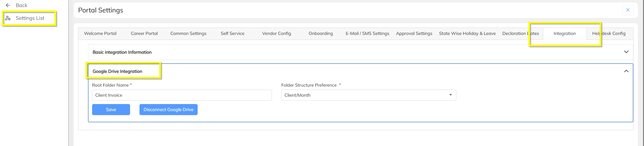Switch to the Welcome Portal tab
Screen dimensions: 644x146
pos(100,34)
